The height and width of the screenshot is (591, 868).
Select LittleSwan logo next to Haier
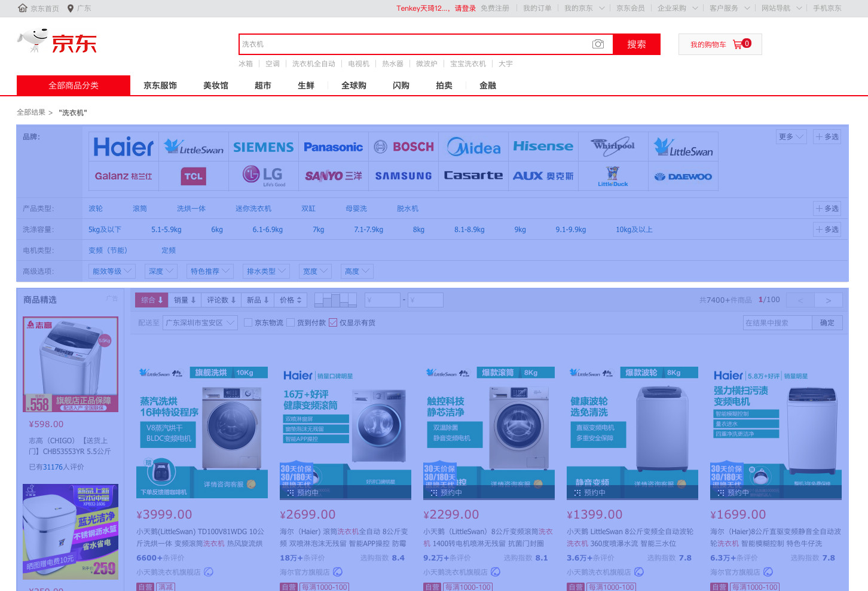[194, 147]
